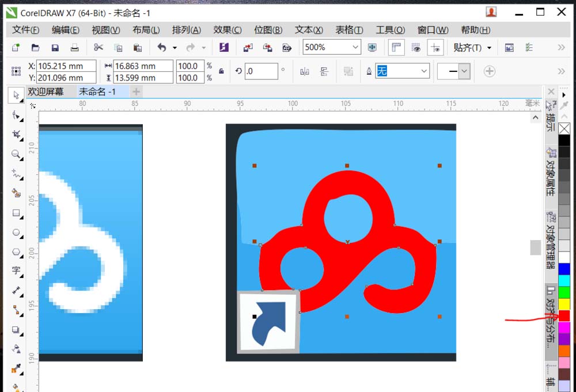Click the Print icon in the toolbar
Image resolution: width=576 pixels, height=392 pixels.
pos(74,48)
